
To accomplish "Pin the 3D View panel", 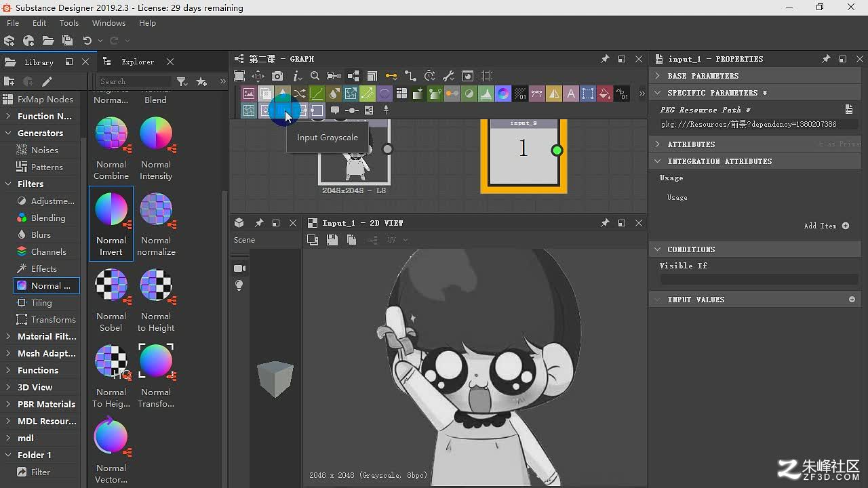I will pos(258,223).
